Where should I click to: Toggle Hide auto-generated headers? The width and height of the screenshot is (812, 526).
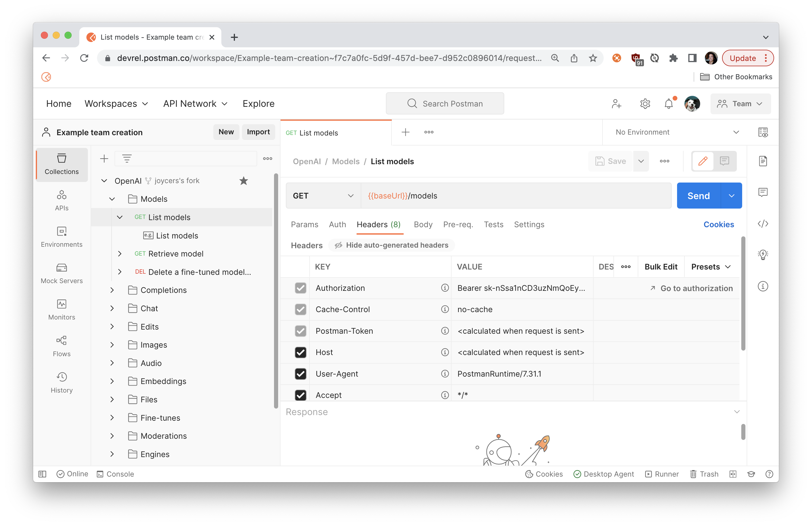point(391,245)
